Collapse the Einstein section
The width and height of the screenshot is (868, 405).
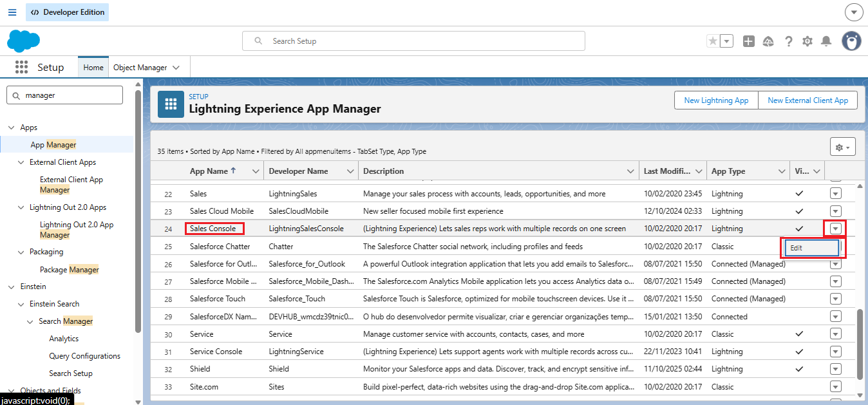pos(11,287)
